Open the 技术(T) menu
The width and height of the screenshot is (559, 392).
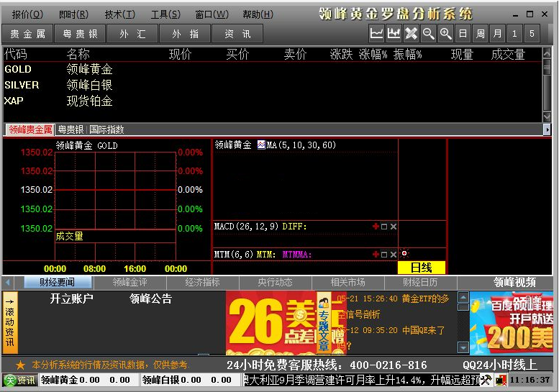point(119,14)
